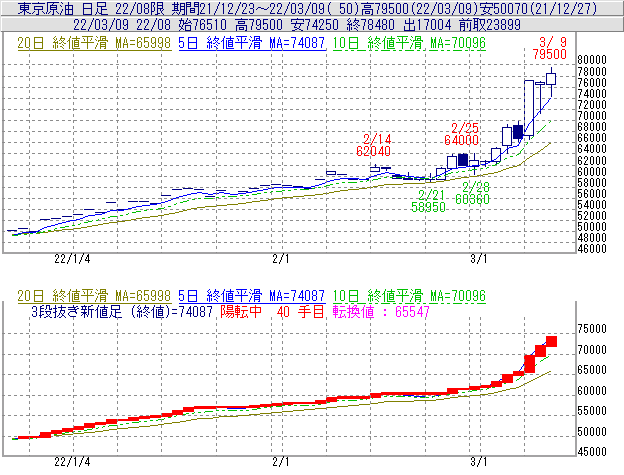Screen dimensions: 624x475
Task: Click the 3/1 date label under lower chart
Action: click(x=479, y=462)
